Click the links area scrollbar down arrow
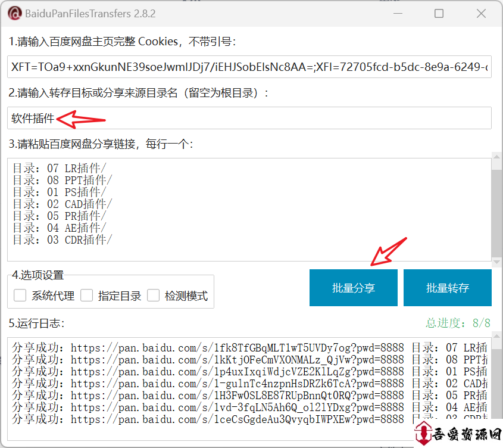The image size is (503, 448). (496, 262)
